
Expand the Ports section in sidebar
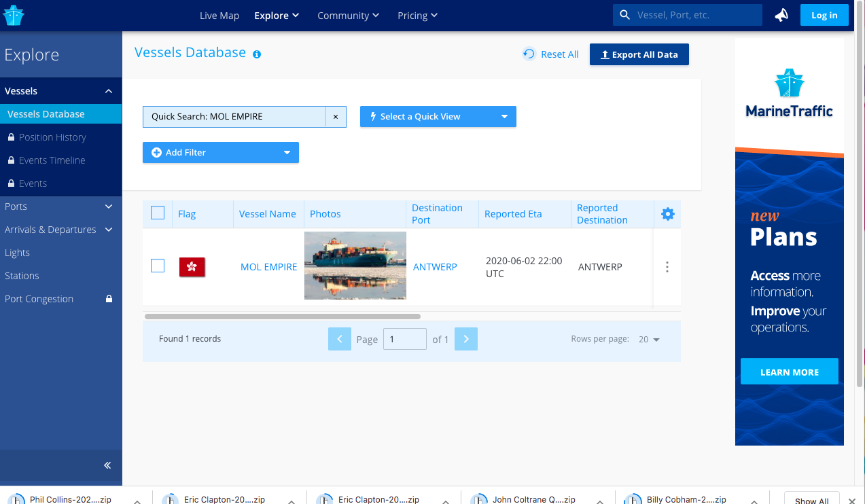[60, 206]
